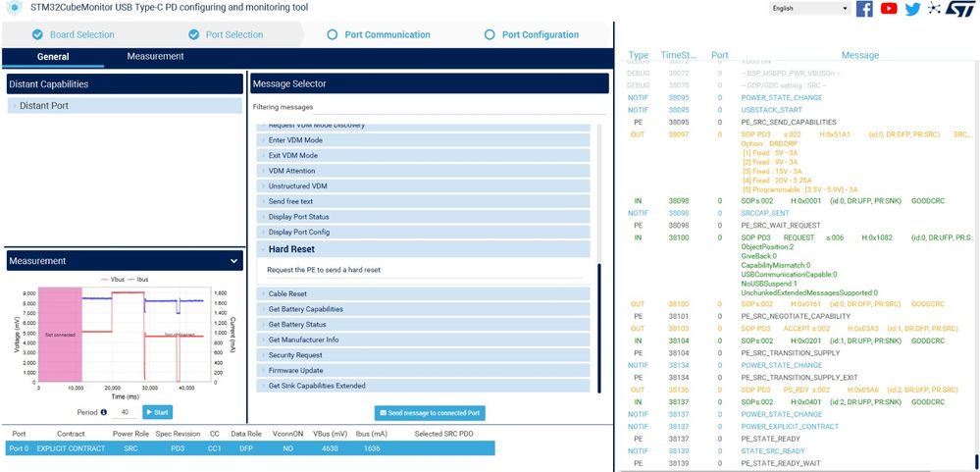Expand the Enter VDM Mode message
Image resolution: width=980 pixels, height=472 pixels.
point(423,140)
